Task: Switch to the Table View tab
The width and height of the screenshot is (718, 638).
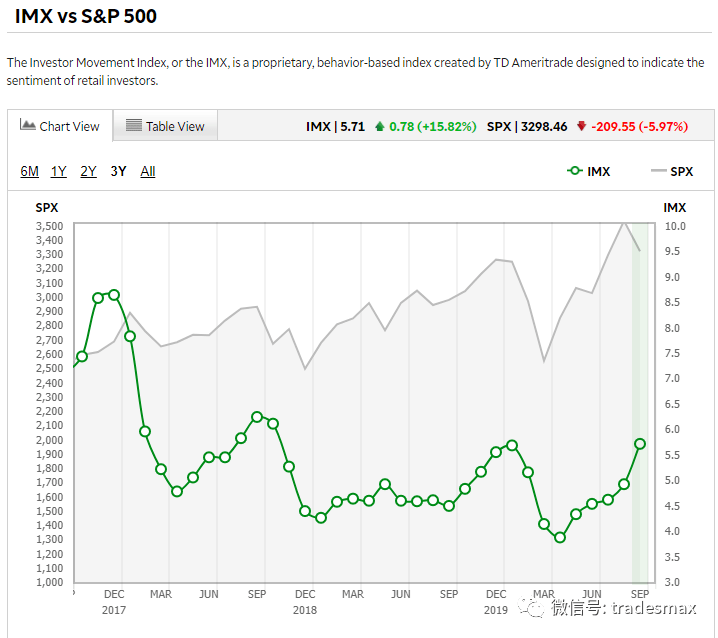Action: 165,126
